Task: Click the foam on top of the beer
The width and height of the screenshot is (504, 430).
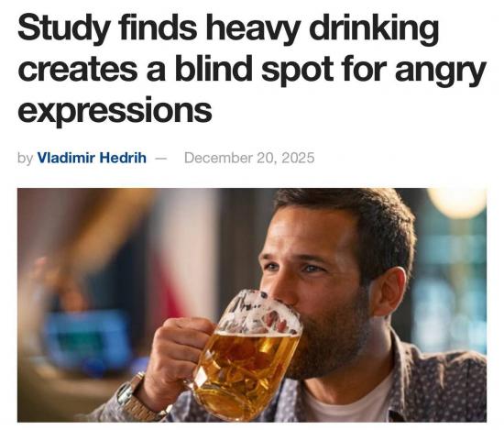Action: pos(260,314)
